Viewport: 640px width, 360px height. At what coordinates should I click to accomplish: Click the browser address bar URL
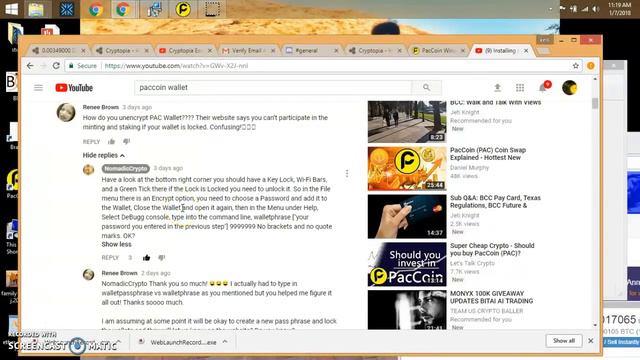176,66
